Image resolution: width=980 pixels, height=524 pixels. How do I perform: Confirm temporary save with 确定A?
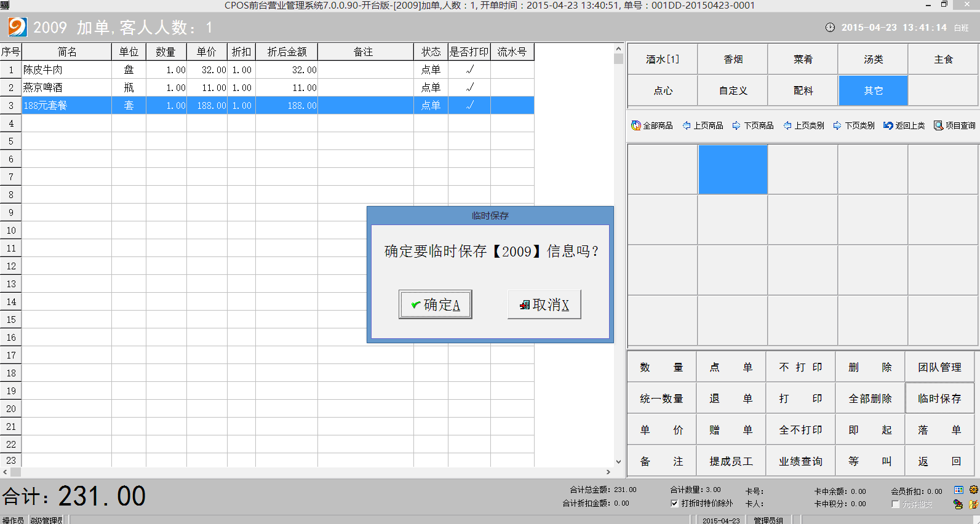click(x=435, y=304)
